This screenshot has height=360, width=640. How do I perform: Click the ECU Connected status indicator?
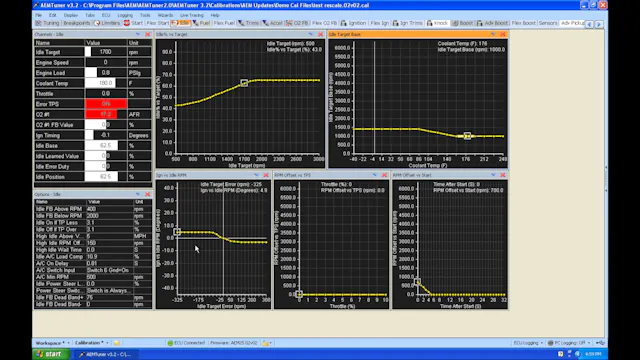point(186,343)
